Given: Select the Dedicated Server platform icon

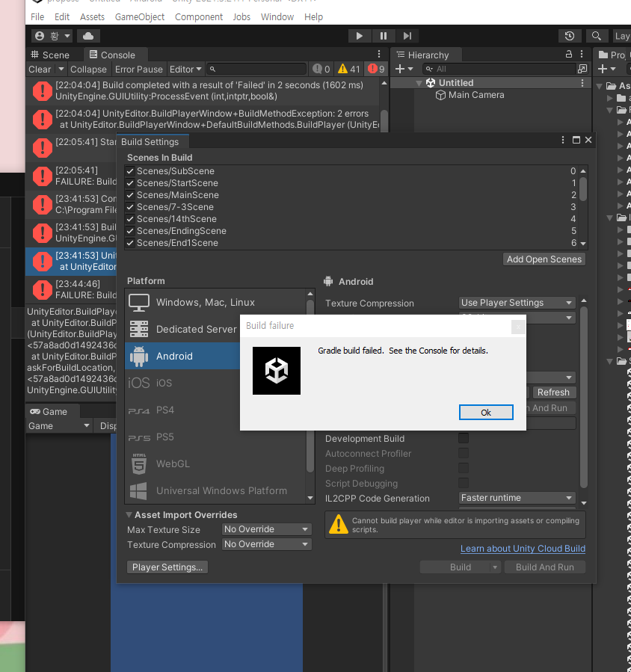Looking at the screenshot, I should tap(139, 329).
